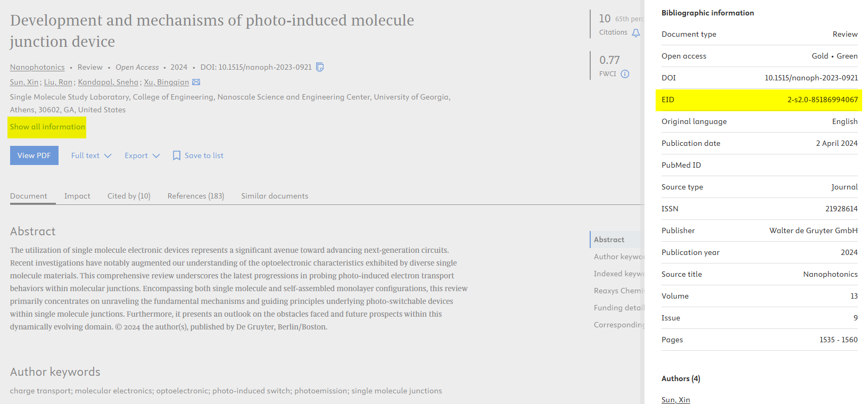Jump to Funding details section in navigation
The image size is (868, 404).
pyautogui.click(x=618, y=308)
